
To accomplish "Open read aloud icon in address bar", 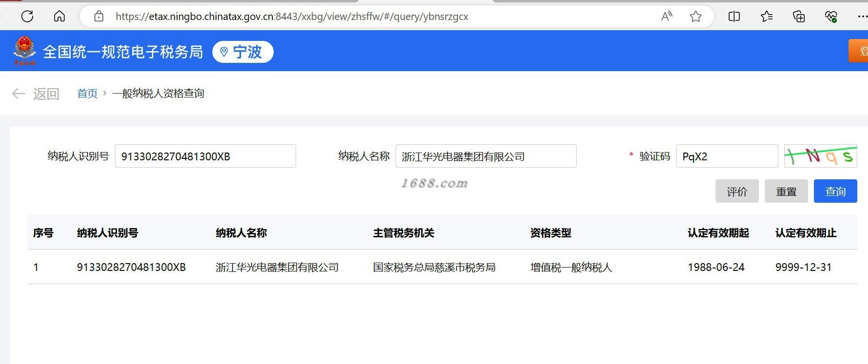I will (x=667, y=17).
